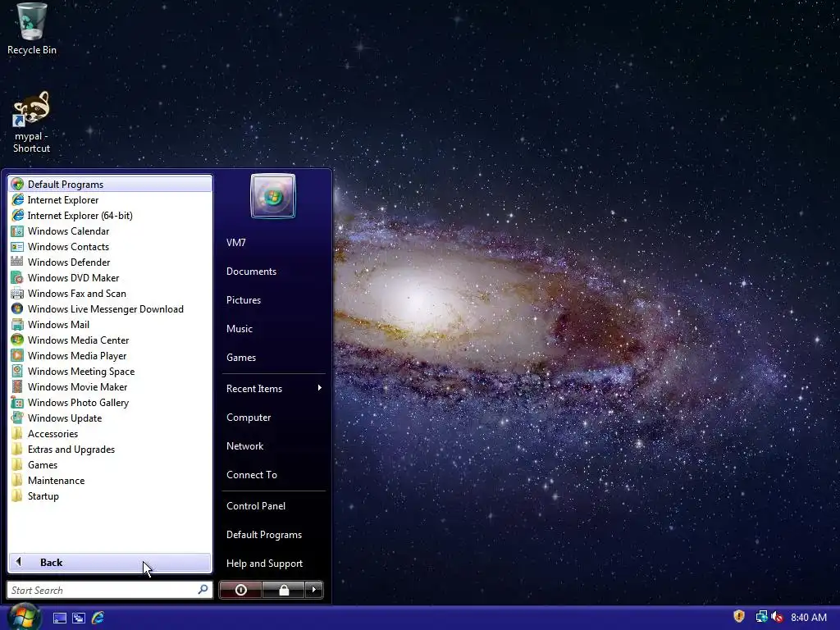Screen dimensions: 840x630
Task: Open Documents from the Start menu
Action: click(273, 271)
